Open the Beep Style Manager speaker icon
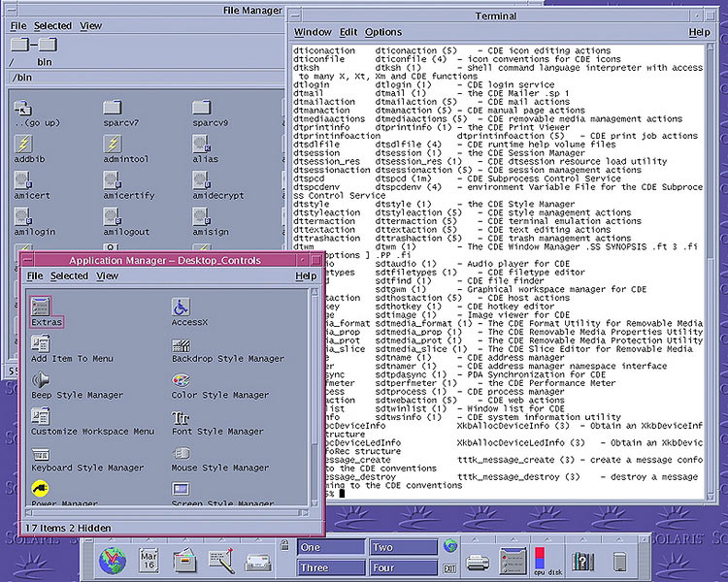Viewport: 728px width, 582px height. pos(41,380)
